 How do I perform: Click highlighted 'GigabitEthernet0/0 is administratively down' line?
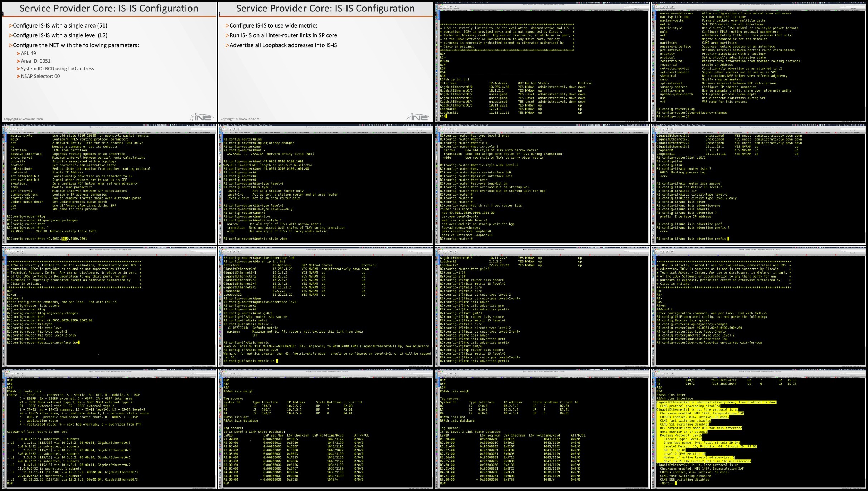tap(717, 402)
